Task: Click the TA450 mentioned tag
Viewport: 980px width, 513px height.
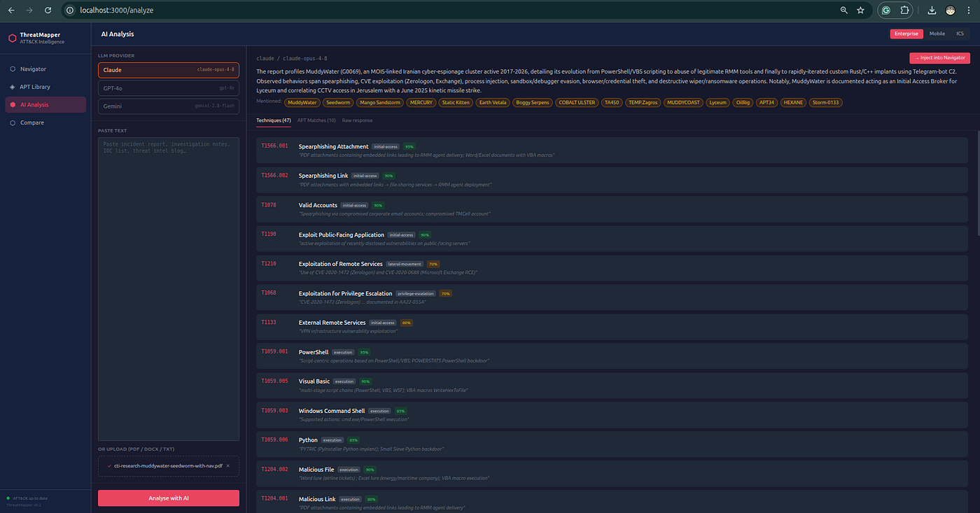Action: [612, 102]
